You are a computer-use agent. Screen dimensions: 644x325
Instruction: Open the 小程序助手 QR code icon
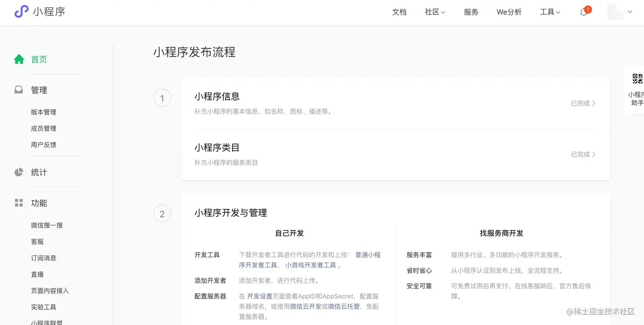(x=638, y=79)
